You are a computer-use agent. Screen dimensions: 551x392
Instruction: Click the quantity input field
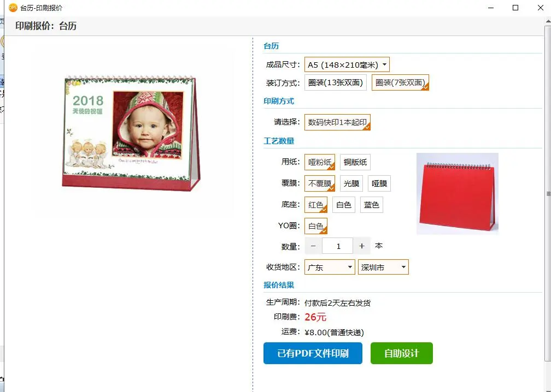[337, 246]
